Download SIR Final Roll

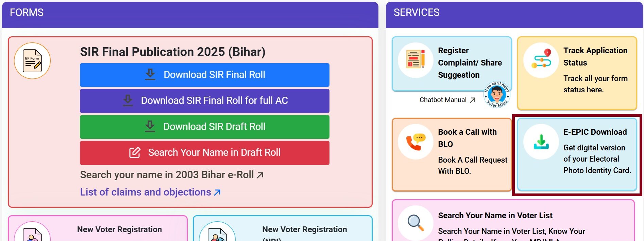[204, 75]
